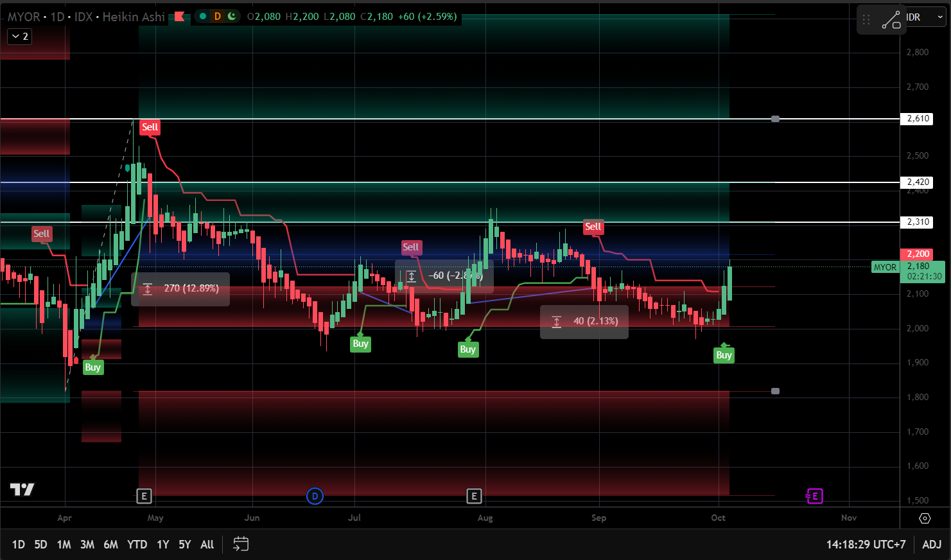
Task: Open chart scale settings gear icon
Action: (x=925, y=518)
